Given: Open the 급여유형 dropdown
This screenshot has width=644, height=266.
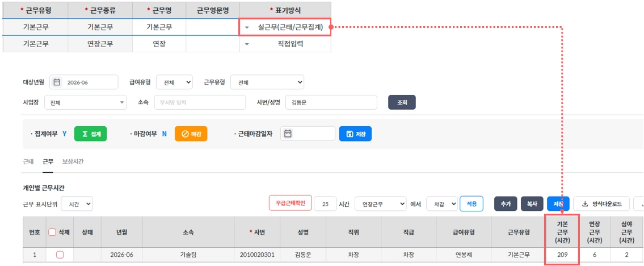Looking at the screenshot, I should (174, 82).
